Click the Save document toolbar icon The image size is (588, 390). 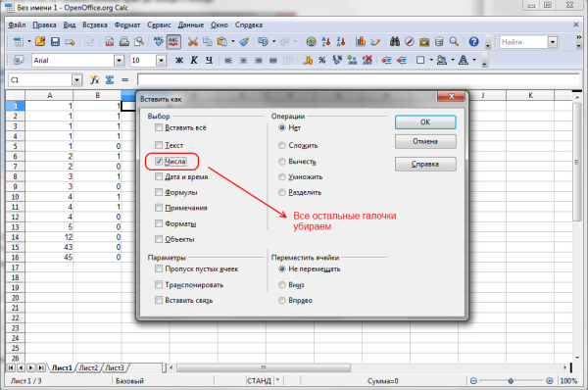tap(55, 41)
